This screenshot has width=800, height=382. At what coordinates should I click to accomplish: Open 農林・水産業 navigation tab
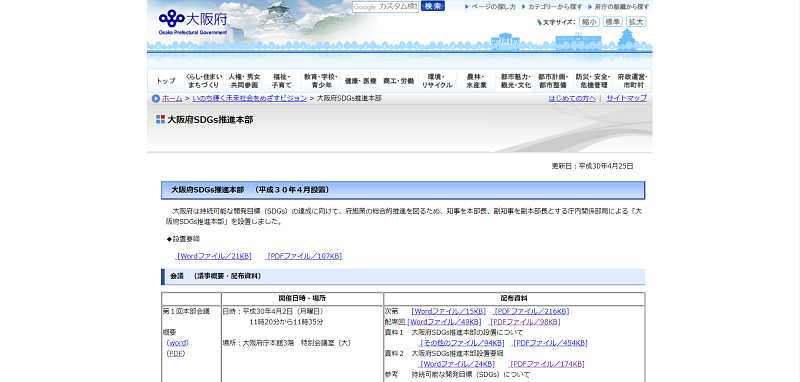(x=476, y=81)
